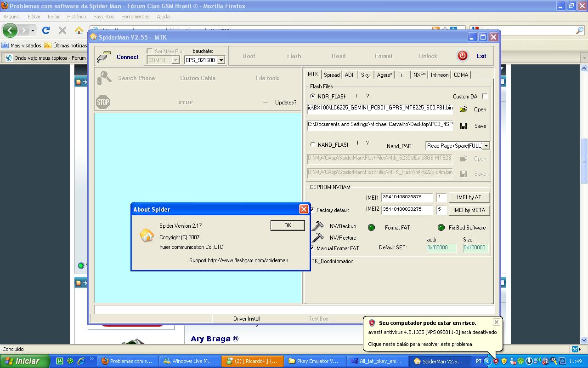
Task: Click the NOR flash file path field
Action: click(380, 109)
